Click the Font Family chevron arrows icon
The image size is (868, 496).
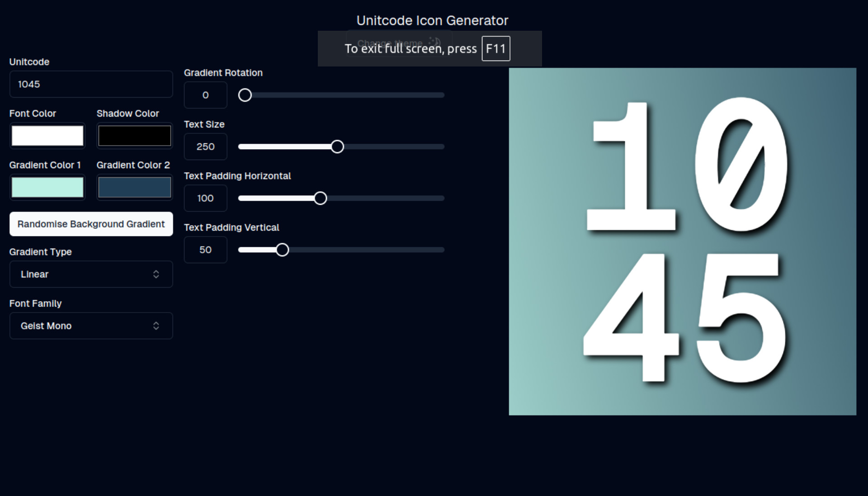(156, 326)
